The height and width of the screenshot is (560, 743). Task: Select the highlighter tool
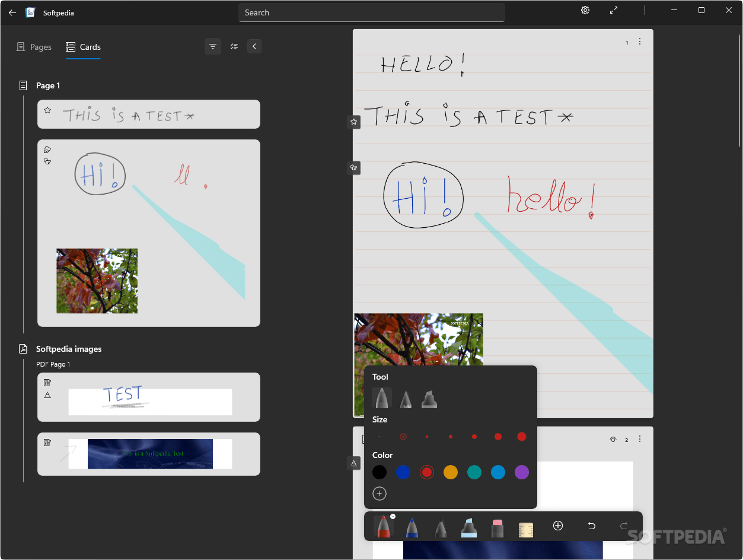pos(468,526)
